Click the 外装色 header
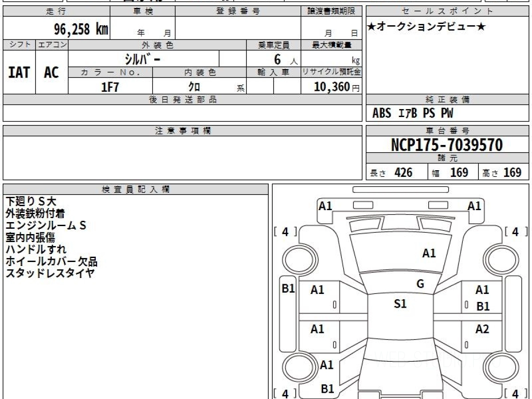The height and width of the screenshot is (399, 532). click(157, 45)
